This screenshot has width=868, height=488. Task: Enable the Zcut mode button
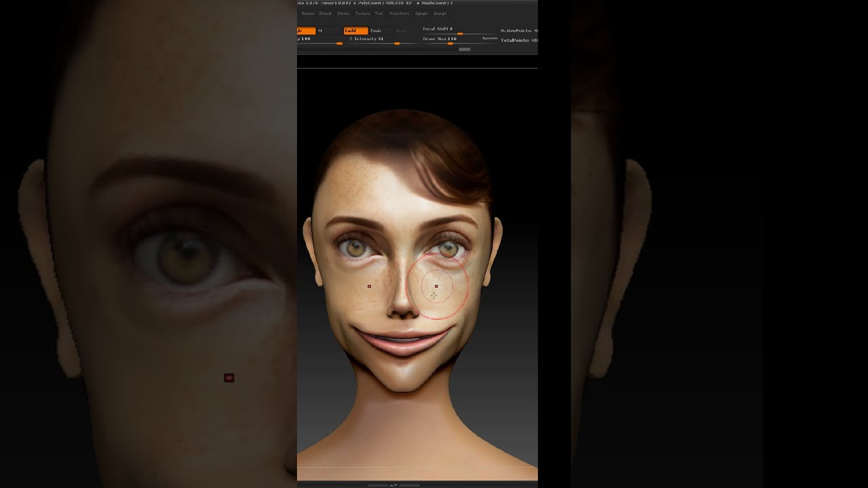tap(401, 30)
